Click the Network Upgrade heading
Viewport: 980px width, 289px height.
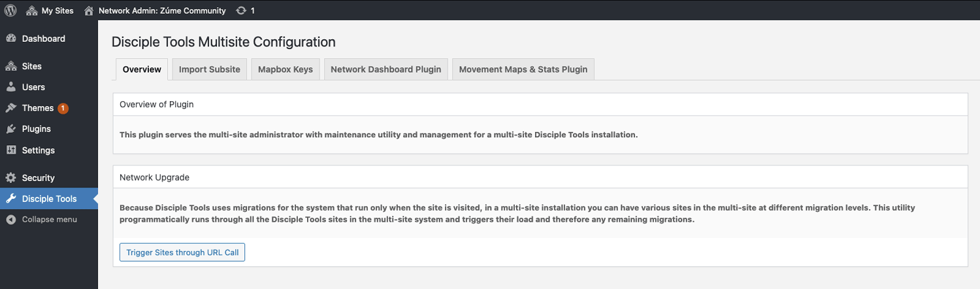point(155,177)
